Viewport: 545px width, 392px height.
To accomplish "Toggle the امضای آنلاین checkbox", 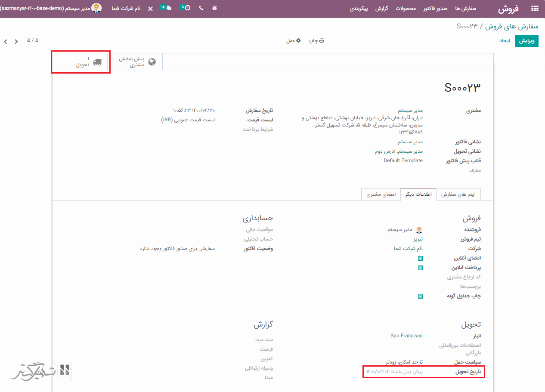I will coord(420,258).
